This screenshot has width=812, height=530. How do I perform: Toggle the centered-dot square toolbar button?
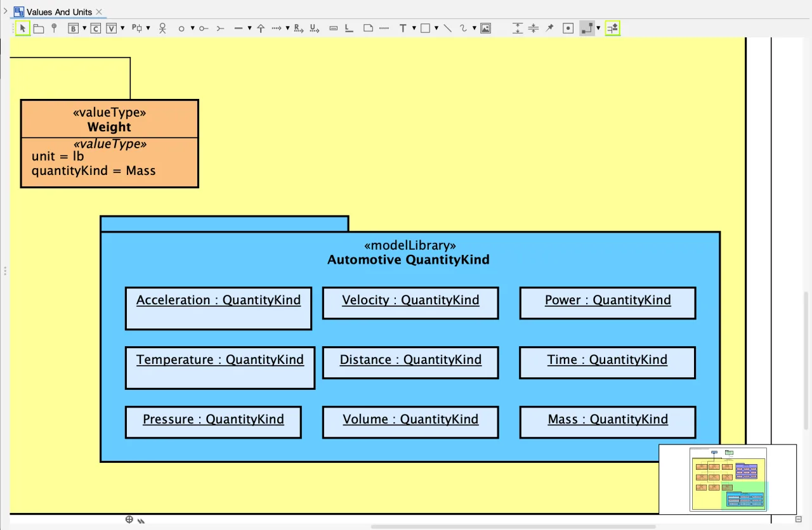click(x=568, y=29)
